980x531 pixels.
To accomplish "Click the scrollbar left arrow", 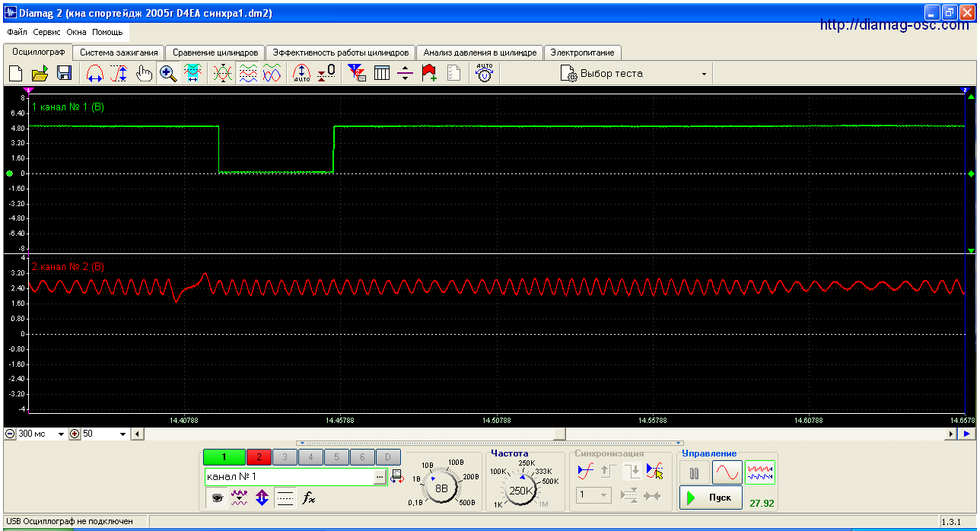I will 137,434.
